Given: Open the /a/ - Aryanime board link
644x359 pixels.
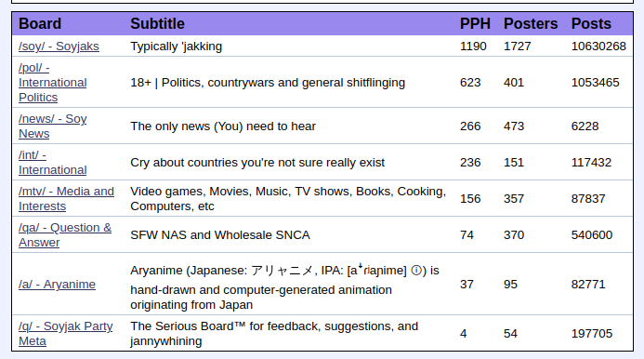Looking at the screenshot, I should point(57,285).
